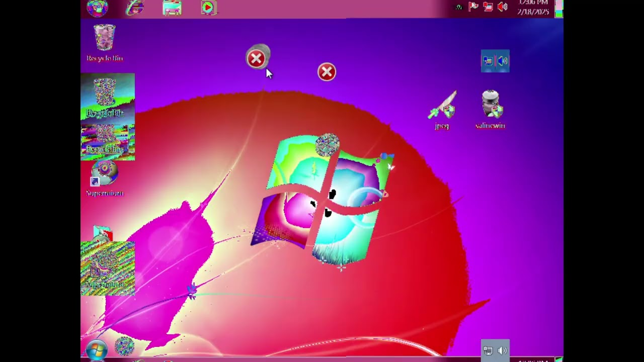Screen dimensions: 644x362
Task: Select the jpeg desktop icon
Action: 442,110
